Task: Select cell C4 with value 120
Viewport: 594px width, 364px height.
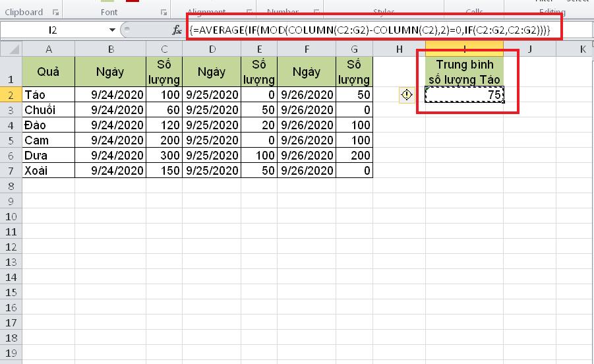Action: (x=164, y=125)
